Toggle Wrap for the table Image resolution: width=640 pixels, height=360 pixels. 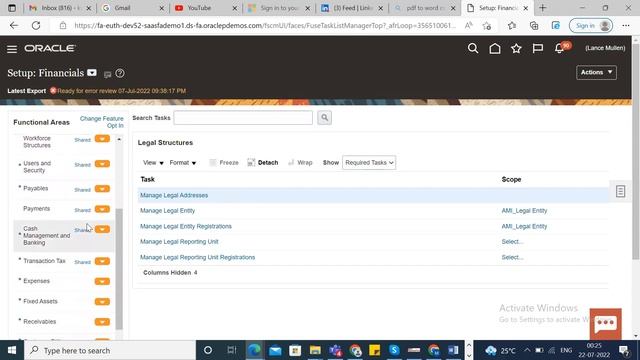(300, 162)
